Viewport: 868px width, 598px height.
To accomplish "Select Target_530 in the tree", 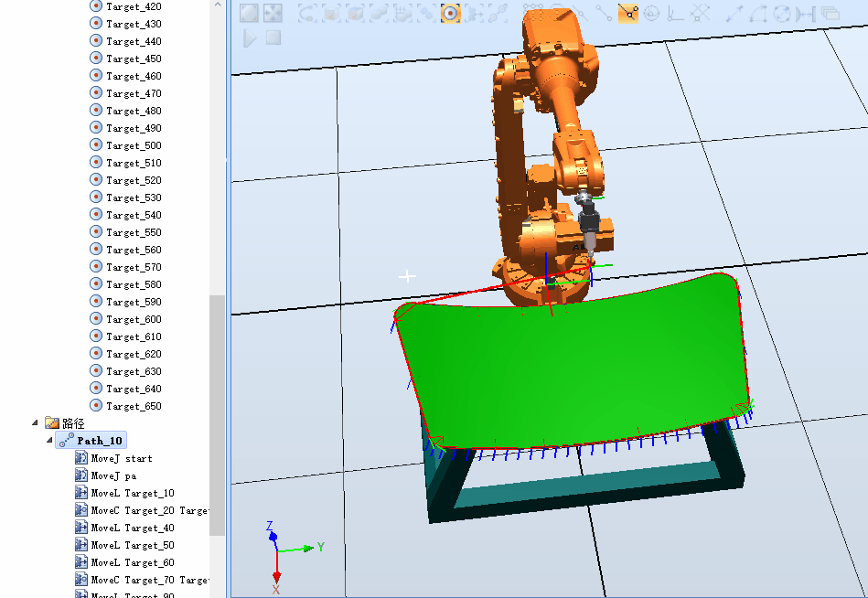I will (x=134, y=197).
